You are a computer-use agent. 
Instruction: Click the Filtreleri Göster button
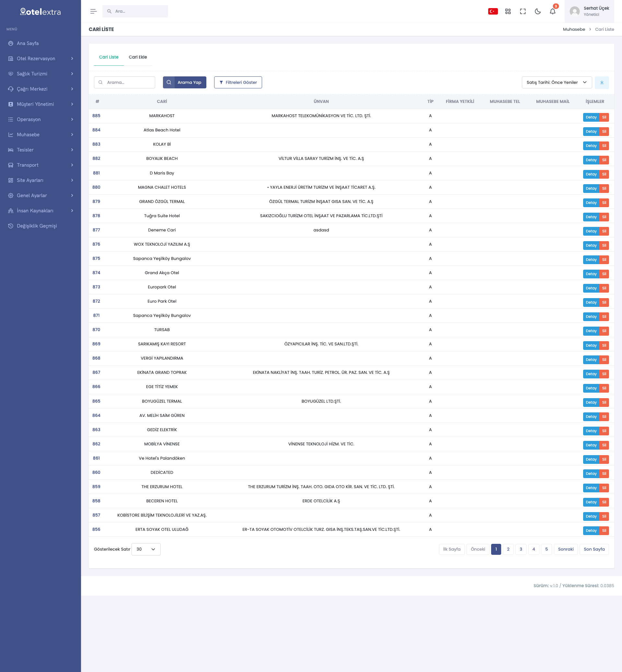point(238,83)
